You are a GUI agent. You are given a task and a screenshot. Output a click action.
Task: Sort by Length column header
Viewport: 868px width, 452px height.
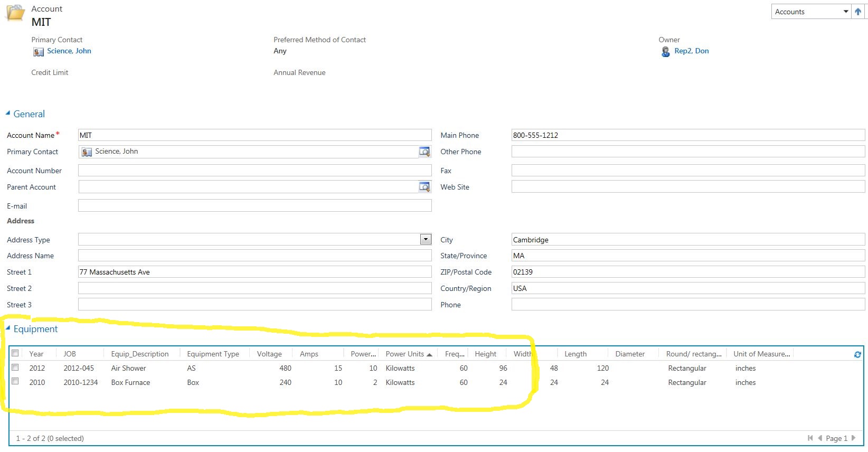click(575, 354)
